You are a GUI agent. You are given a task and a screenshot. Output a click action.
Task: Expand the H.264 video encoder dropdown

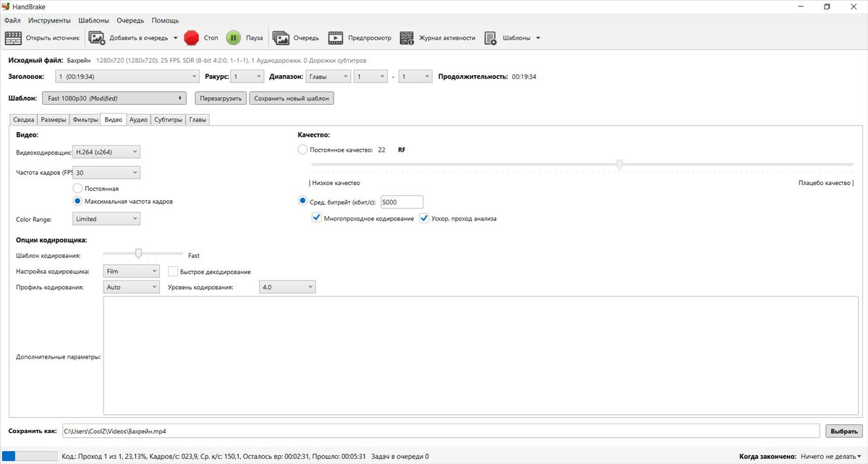[106, 152]
